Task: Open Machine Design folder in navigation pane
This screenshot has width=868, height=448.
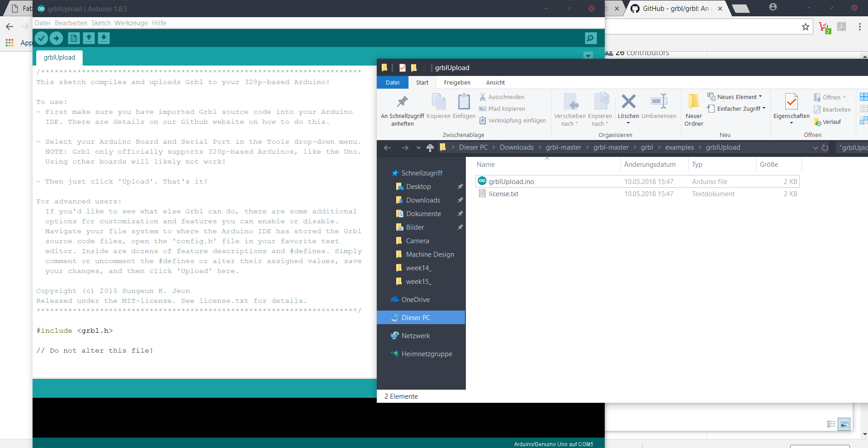Action: (x=430, y=255)
